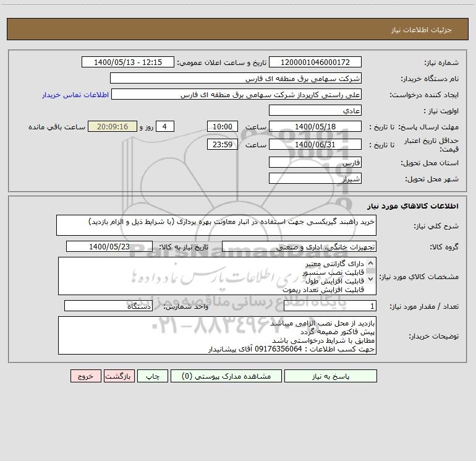The image size is (476, 461).
Task: Click the goods group field
Action: 299,246
